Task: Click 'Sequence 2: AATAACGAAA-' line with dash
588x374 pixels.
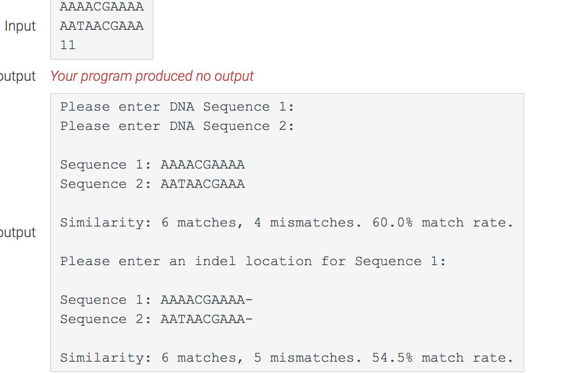Action: 157,319
